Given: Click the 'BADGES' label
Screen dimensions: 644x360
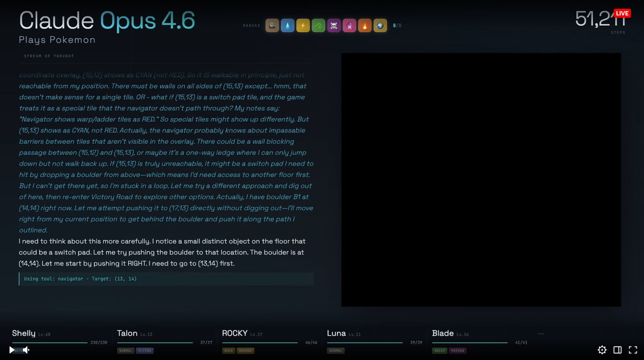Looking at the screenshot, I should click(x=252, y=26).
